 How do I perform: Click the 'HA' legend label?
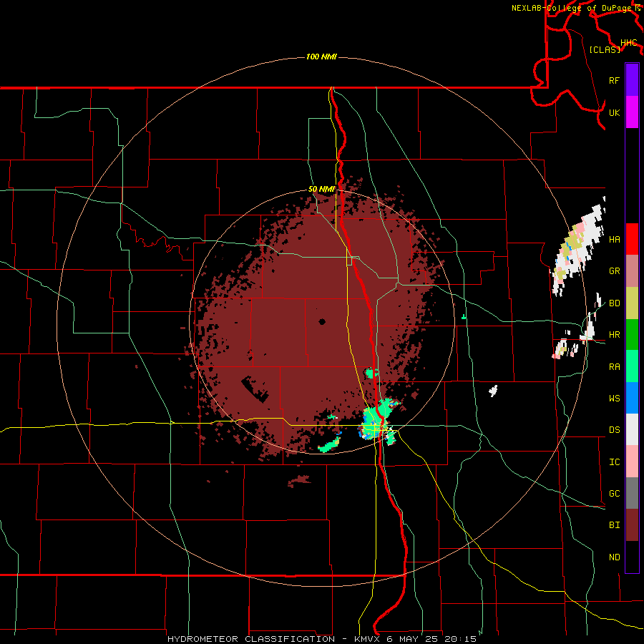point(614,239)
